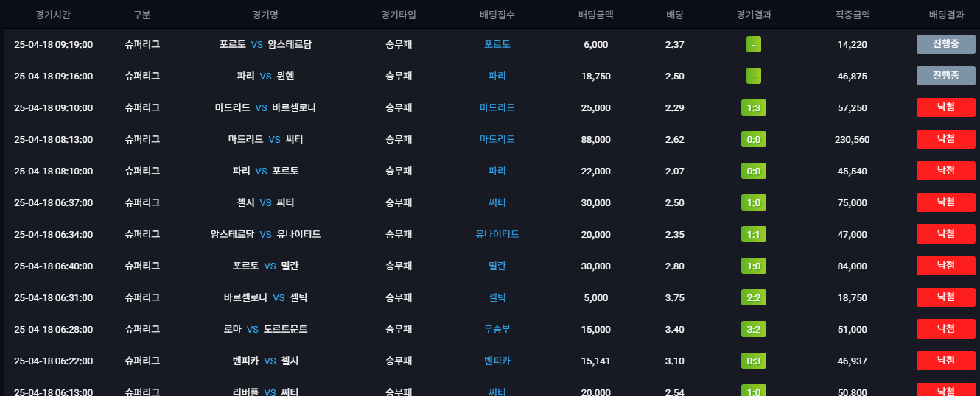Click the 진행중 status for 포르토 vs 암스테르담
The width and height of the screenshot is (980, 396).
click(x=945, y=44)
